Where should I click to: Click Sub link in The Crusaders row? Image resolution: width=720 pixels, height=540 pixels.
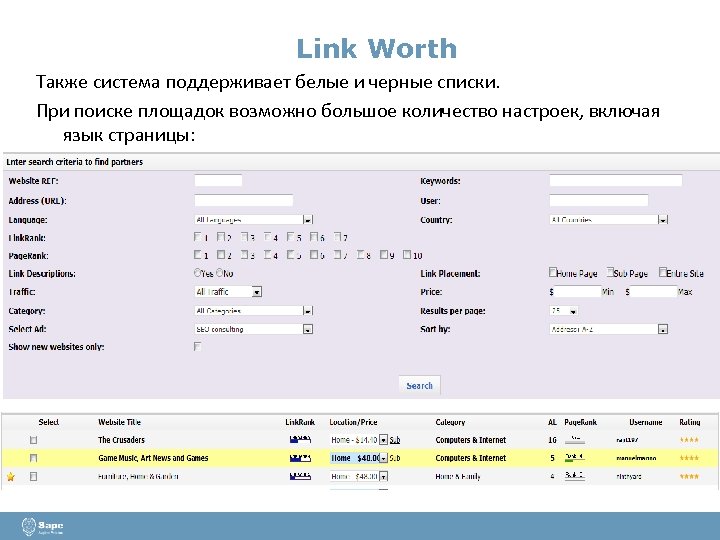point(395,440)
